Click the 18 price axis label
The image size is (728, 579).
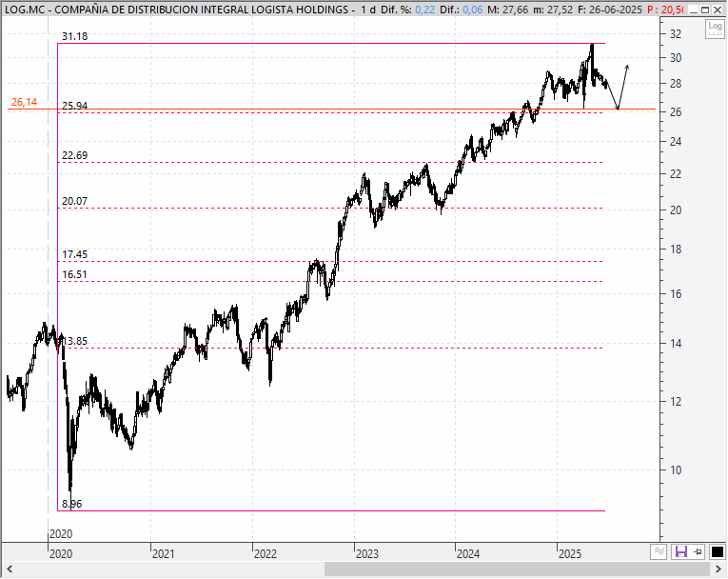tap(676, 250)
